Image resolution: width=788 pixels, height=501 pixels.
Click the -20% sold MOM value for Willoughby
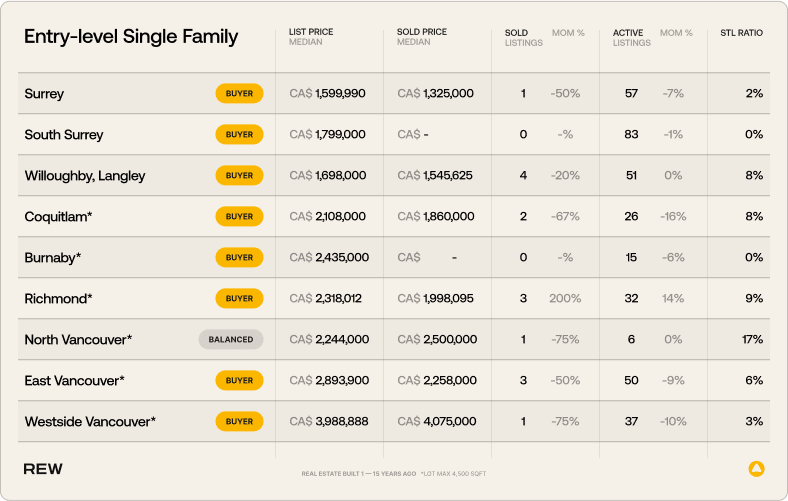[x=565, y=175]
